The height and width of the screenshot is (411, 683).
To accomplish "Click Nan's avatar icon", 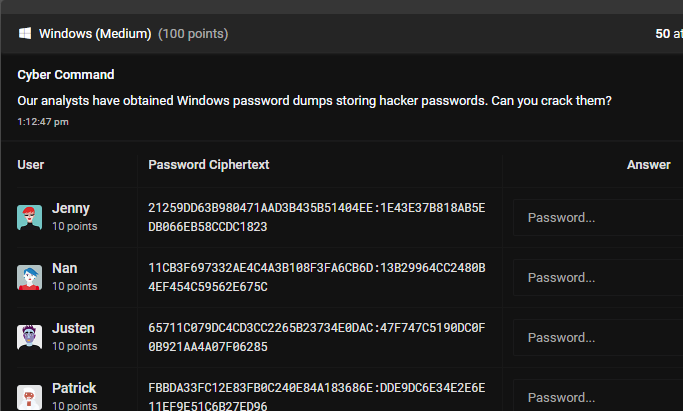I will 30,277.
